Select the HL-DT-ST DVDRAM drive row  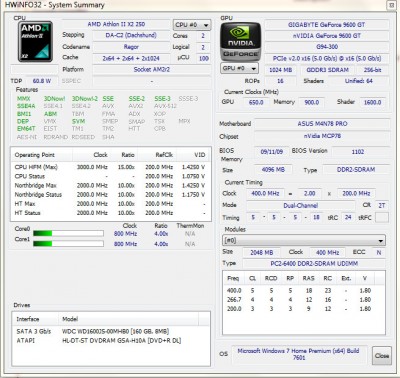[110, 341]
